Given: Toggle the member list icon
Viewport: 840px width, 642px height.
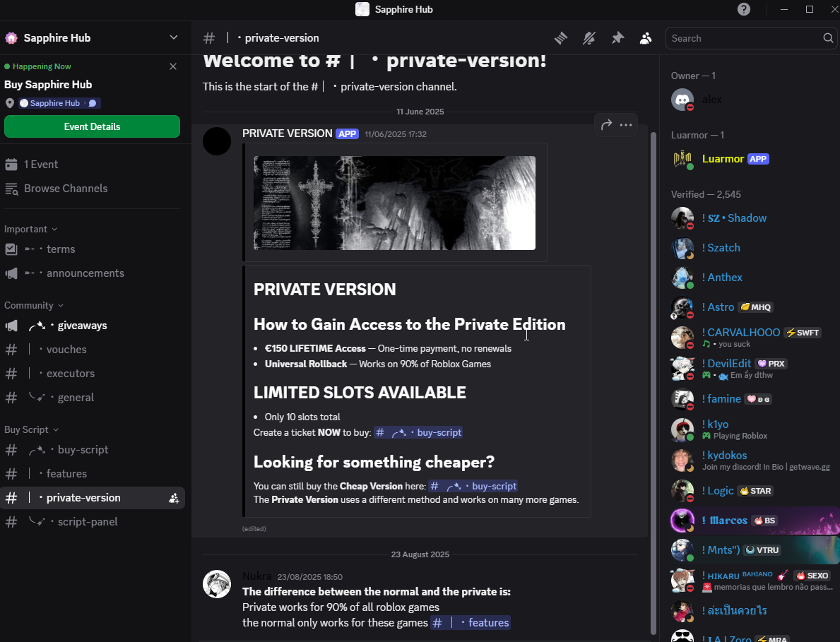Looking at the screenshot, I should pos(646,38).
